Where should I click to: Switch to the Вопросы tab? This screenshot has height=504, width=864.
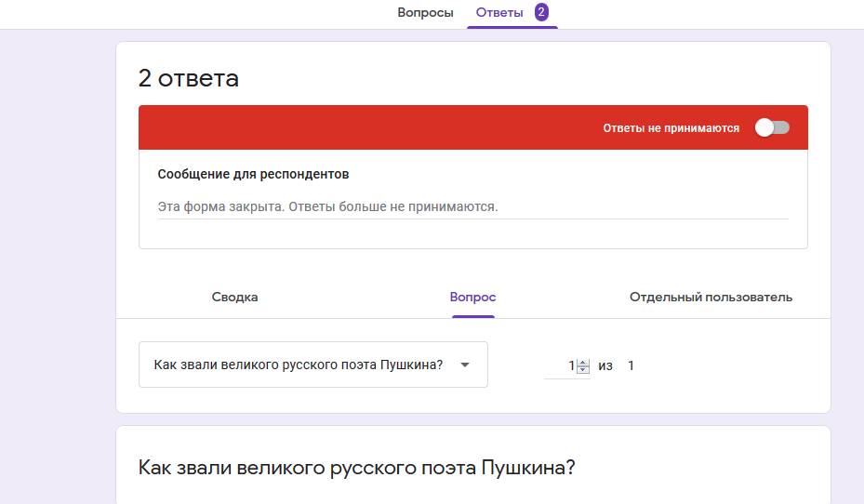tap(425, 13)
